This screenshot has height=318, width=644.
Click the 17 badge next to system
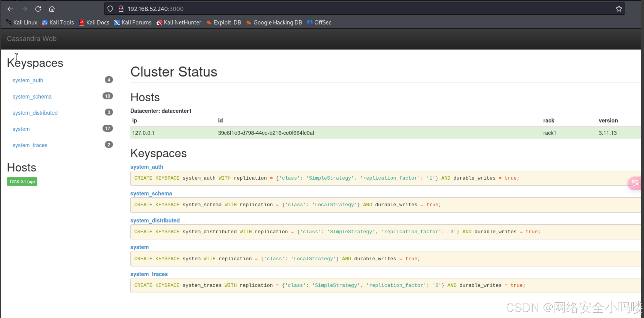108,128
